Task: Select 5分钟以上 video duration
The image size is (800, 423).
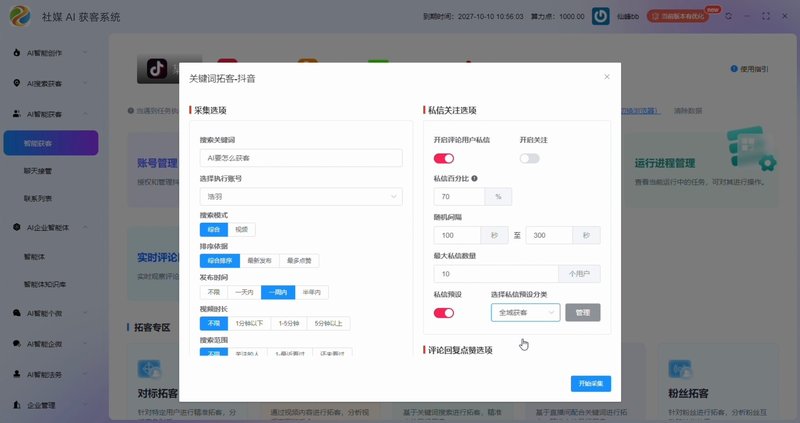Action: point(328,324)
